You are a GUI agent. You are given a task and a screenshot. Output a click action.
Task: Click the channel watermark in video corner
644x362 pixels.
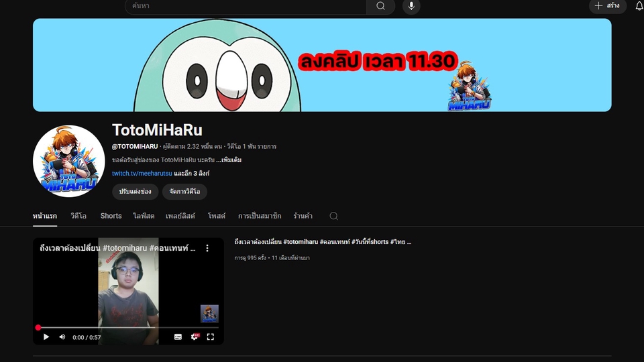(209, 314)
